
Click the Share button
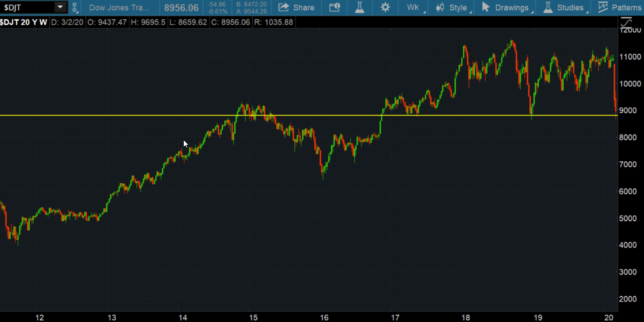pyautogui.click(x=296, y=7)
